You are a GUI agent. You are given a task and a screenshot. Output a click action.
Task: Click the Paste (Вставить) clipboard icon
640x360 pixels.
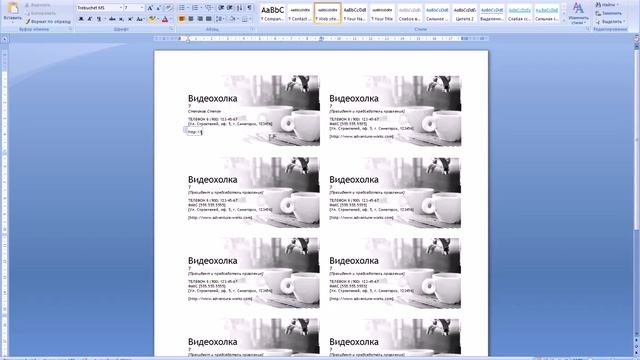(12, 8)
